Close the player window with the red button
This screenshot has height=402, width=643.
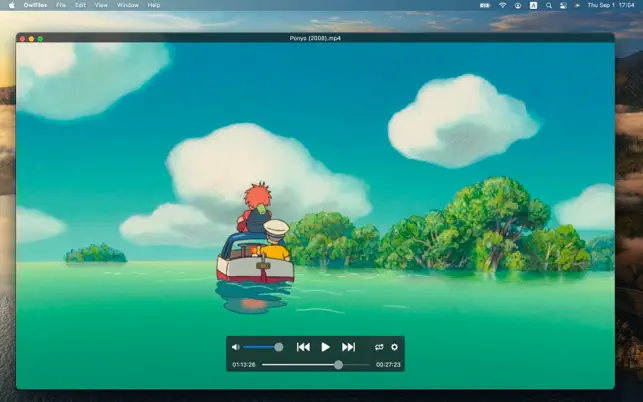click(22, 39)
